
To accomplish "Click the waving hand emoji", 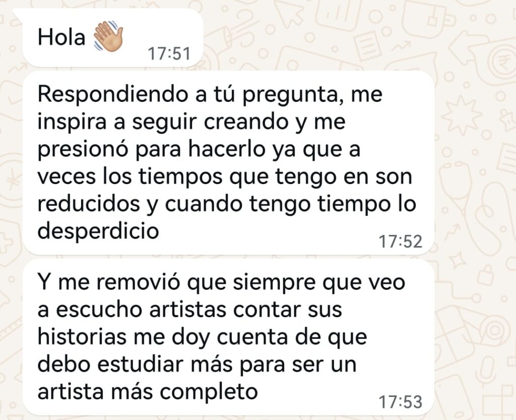I will pos(108,36).
